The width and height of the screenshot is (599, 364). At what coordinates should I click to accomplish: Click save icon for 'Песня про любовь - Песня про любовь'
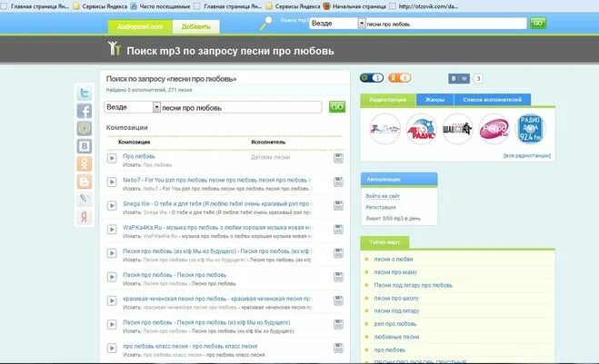[338, 277]
